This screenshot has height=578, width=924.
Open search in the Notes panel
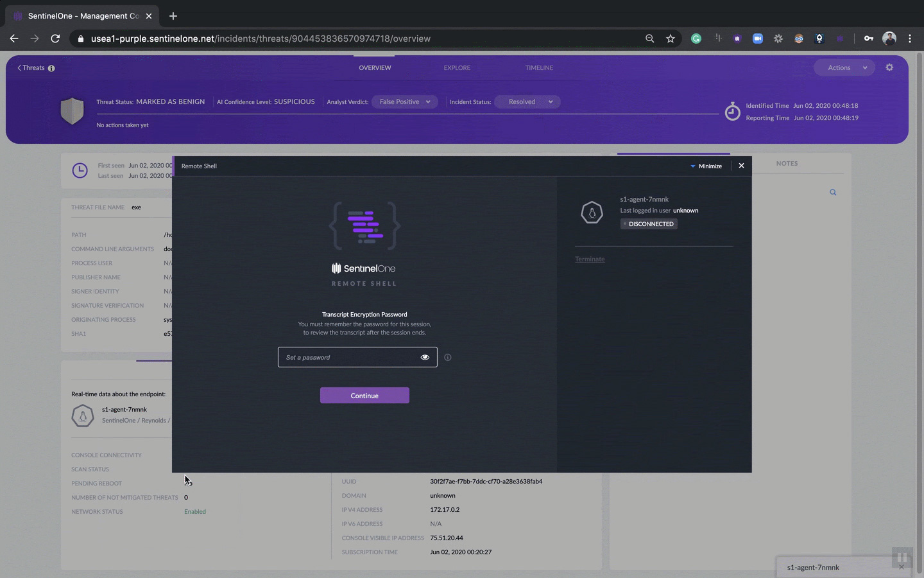point(833,192)
